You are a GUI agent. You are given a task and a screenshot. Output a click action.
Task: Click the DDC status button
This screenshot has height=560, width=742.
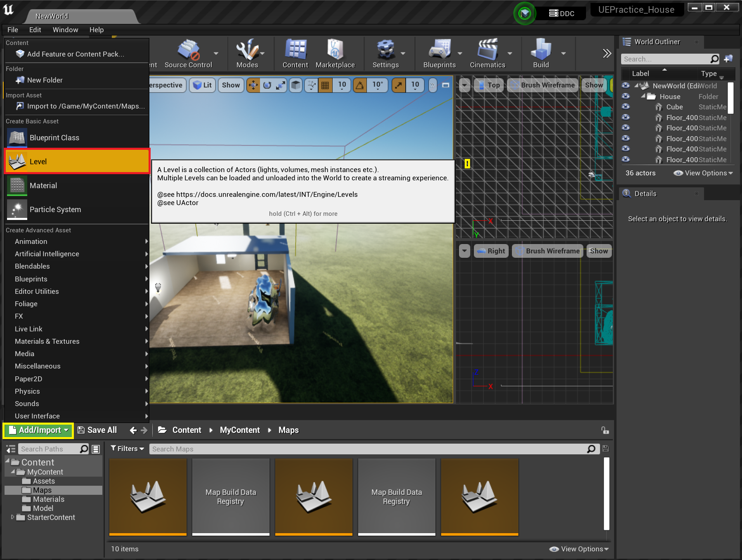tap(562, 14)
